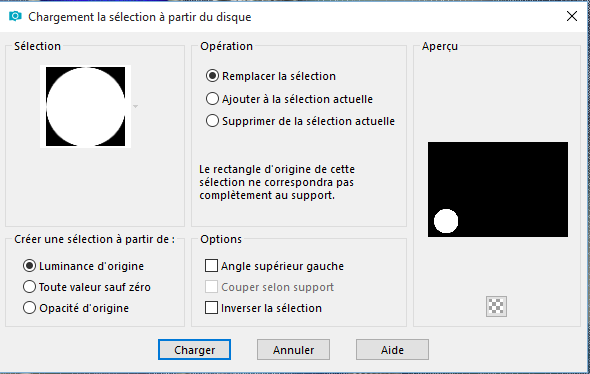Click the white circle selection thumbnail
The image size is (590, 374).
point(85,106)
